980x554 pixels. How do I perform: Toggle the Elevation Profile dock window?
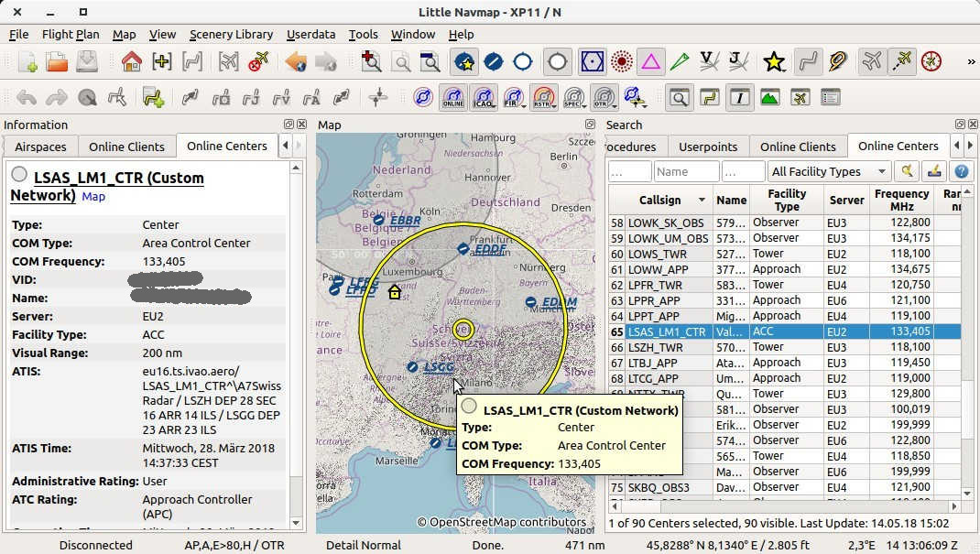770,97
